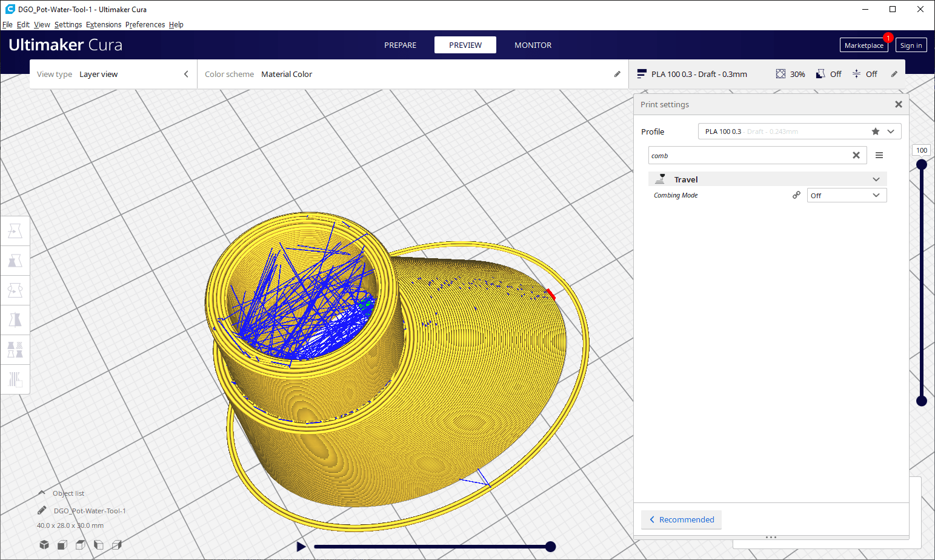Click the adhesion Off icon

pyautogui.click(x=856, y=74)
